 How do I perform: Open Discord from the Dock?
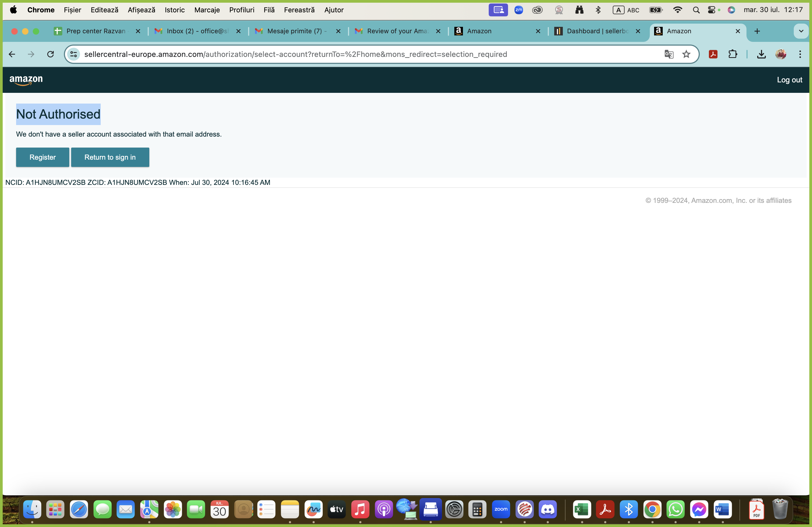(x=548, y=509)
